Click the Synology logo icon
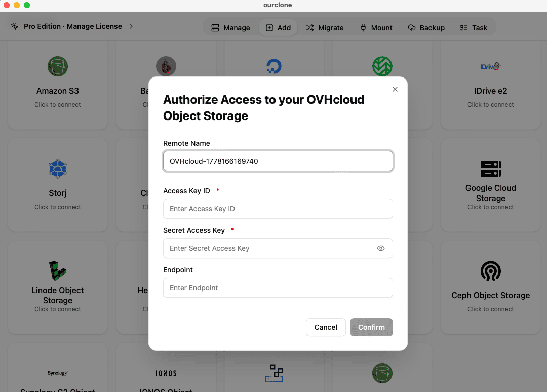 [x=58, y=373]
